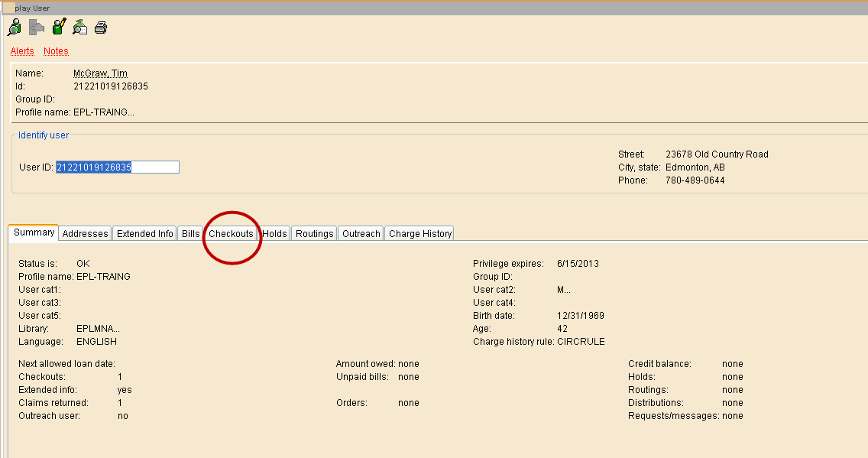This screenshot has width=868, height=458.
Task: Select the Display User toolbar icon
Action: 14,27
